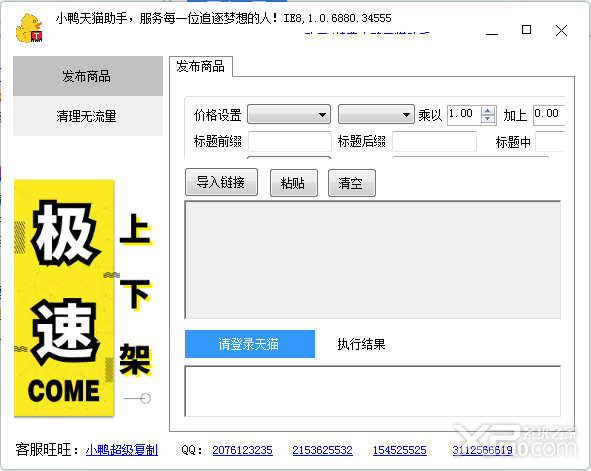The image size is (591, 471).
Task: Click the 粘贴 button
Action: 294,183
